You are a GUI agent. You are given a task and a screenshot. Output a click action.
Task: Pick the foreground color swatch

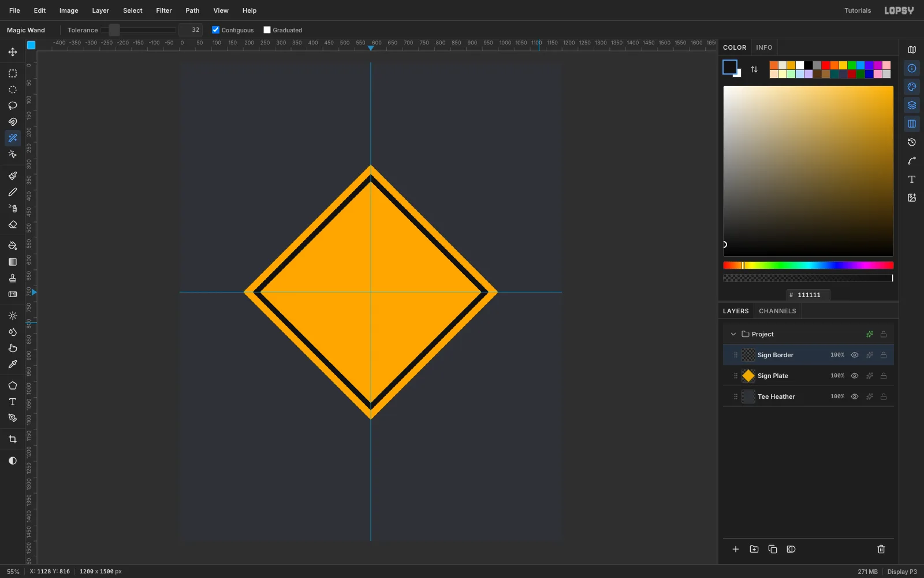[x=730, y=67]
